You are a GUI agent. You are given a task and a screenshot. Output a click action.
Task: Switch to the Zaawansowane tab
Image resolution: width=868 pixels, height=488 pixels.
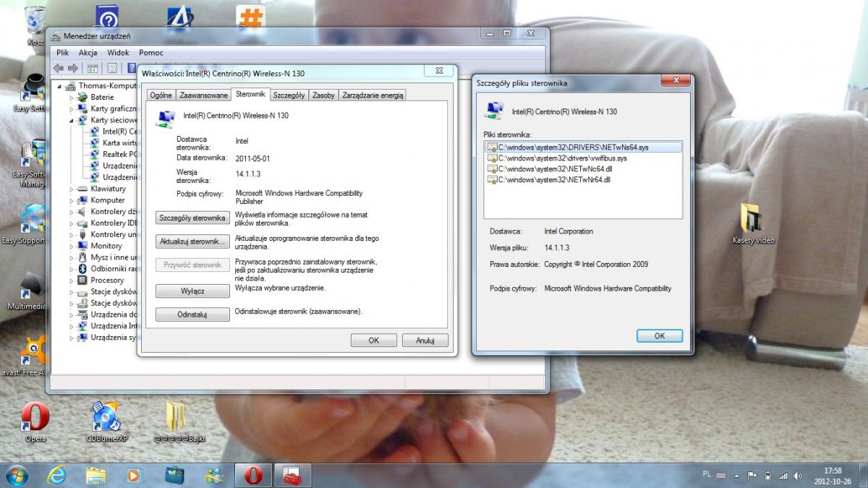click(203, 95)
